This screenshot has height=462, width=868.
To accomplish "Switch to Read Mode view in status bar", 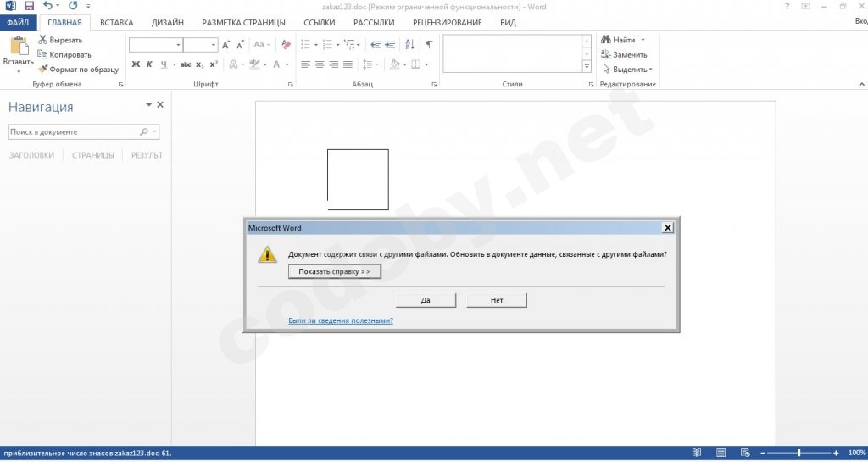I will click(x=697, y=453).
